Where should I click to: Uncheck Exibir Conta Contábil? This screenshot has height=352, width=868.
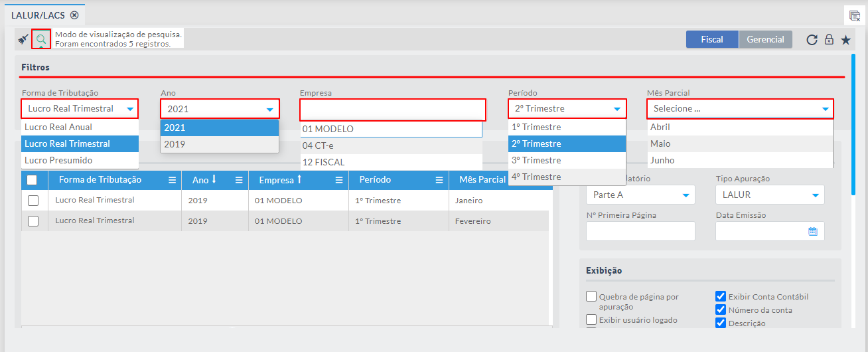pos(721,297)
